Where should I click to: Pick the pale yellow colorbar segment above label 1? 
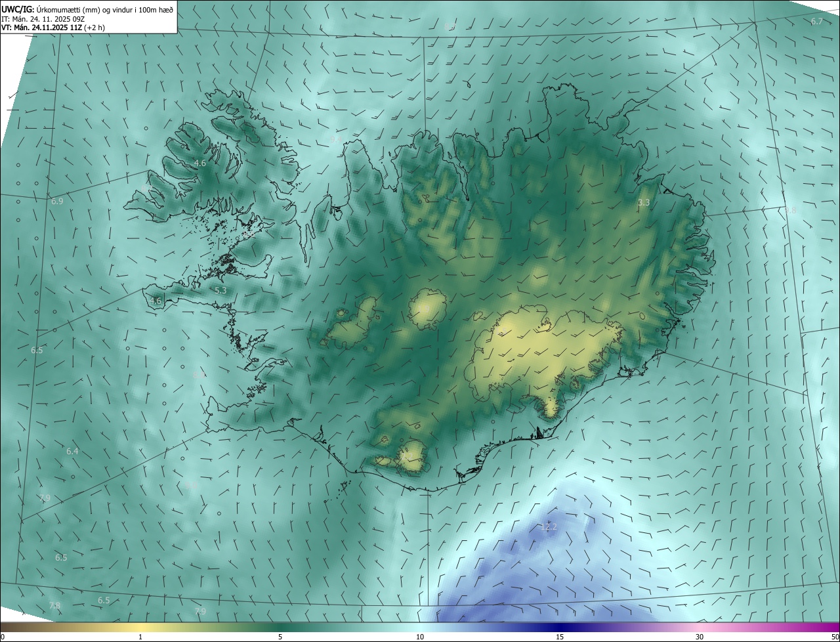tap(140, 627)
